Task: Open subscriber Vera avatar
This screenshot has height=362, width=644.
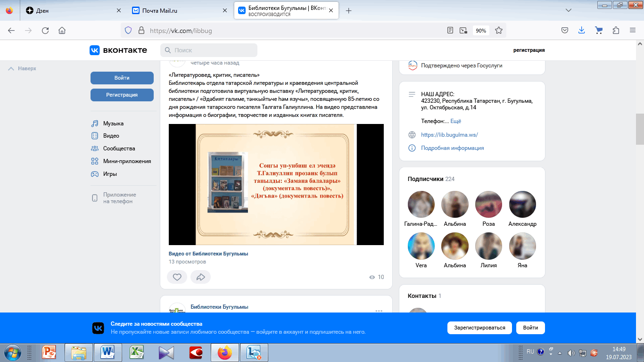Action: click(x=421, y=246)
